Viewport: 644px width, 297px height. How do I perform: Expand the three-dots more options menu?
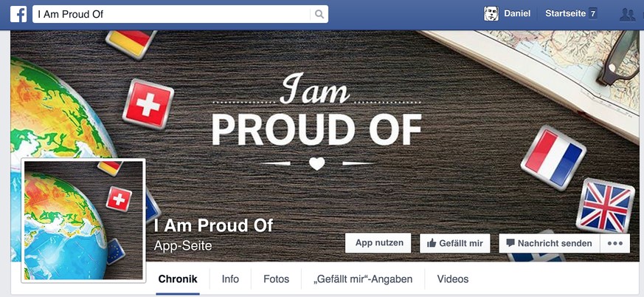click(614, 243)
